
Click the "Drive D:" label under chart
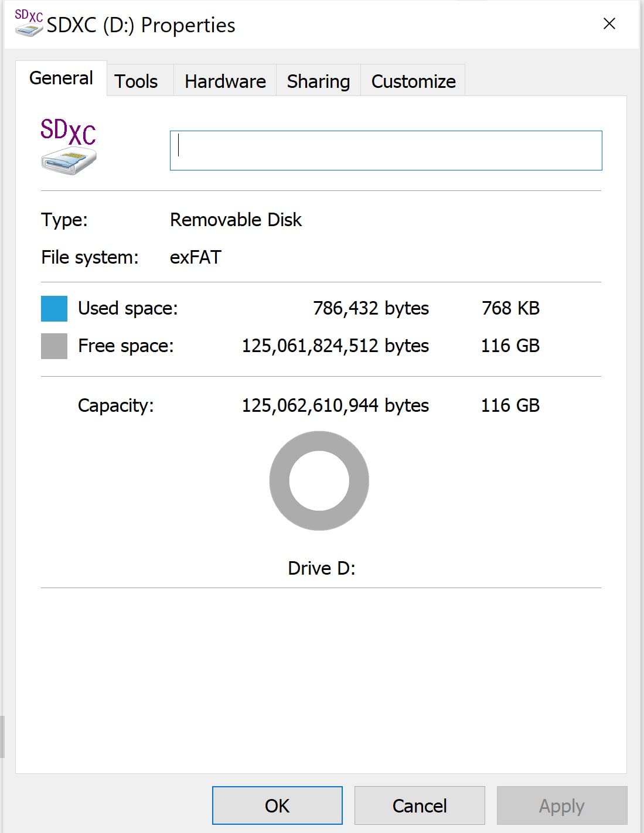tap(322, 568)
